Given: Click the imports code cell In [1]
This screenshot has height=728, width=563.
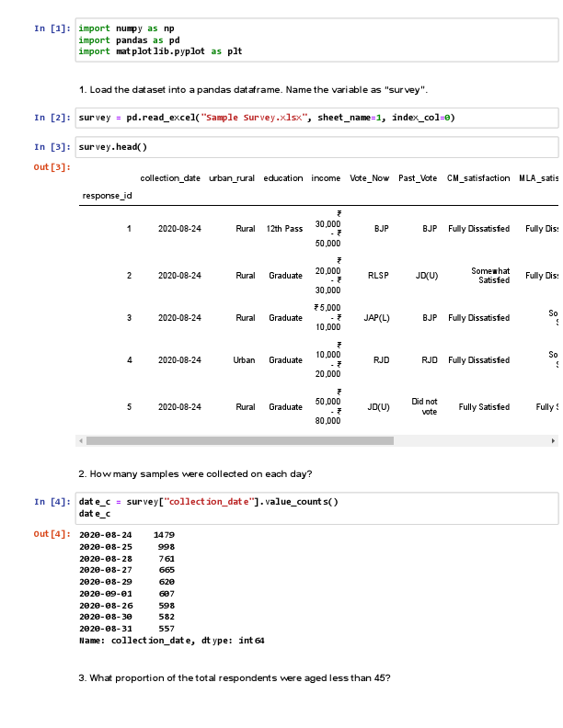Looking at the screenshot, I should (316, 40).
